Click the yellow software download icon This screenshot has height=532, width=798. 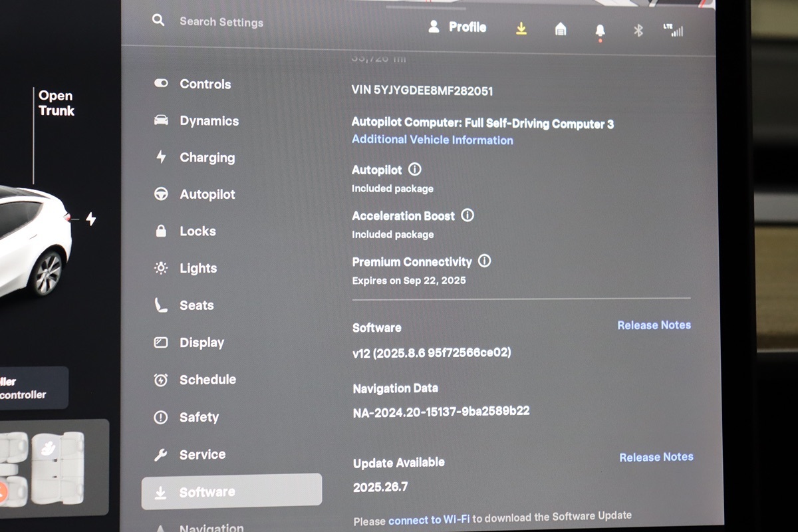tap(521, 28)
